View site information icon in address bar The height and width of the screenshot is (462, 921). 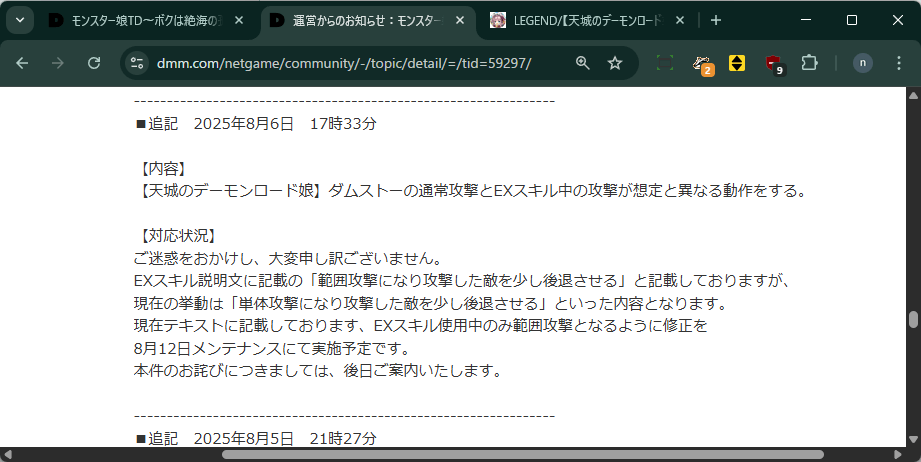[137, 63]
